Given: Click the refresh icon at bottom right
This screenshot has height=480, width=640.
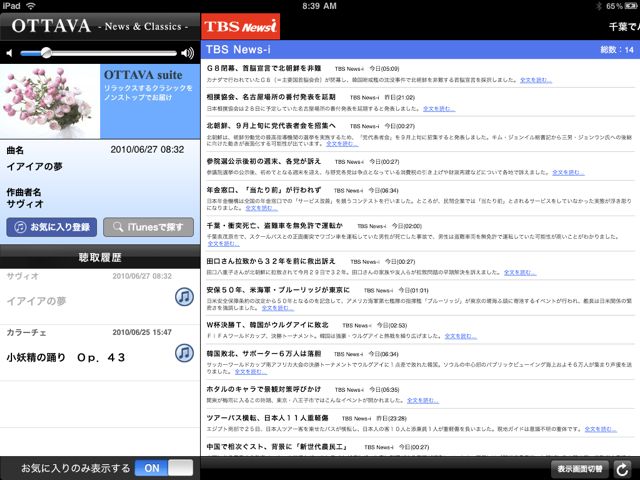Looking at the screenshot, I should (x=622, y=469).
